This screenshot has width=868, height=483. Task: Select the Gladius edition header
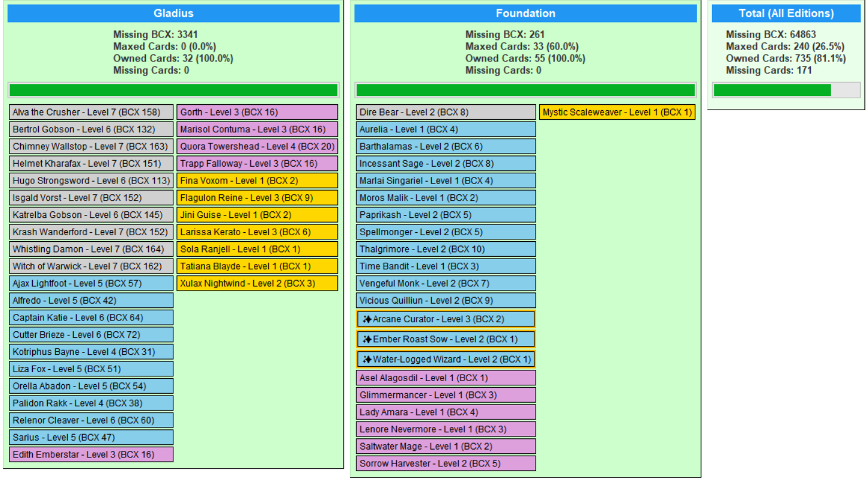pos(173,13)
